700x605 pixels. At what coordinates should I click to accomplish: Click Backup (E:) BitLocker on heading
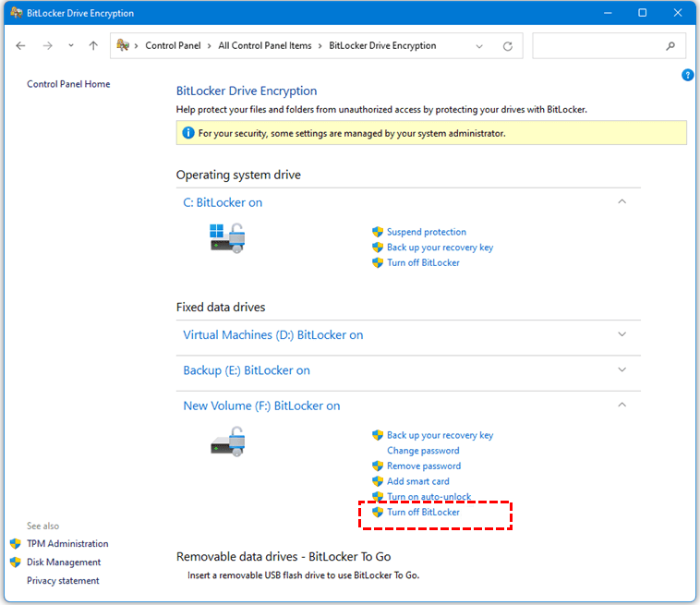coord(247,370)
